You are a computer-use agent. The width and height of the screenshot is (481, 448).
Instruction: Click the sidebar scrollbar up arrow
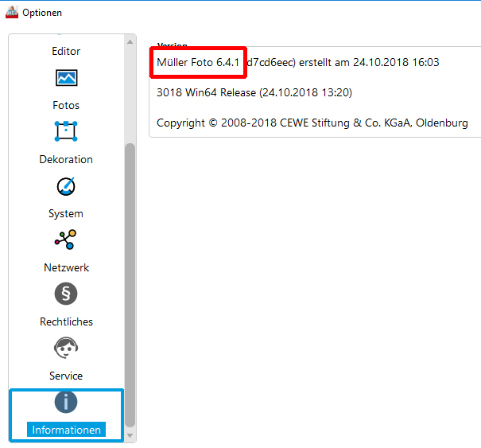pyautogui.click(x=130, y=41)
